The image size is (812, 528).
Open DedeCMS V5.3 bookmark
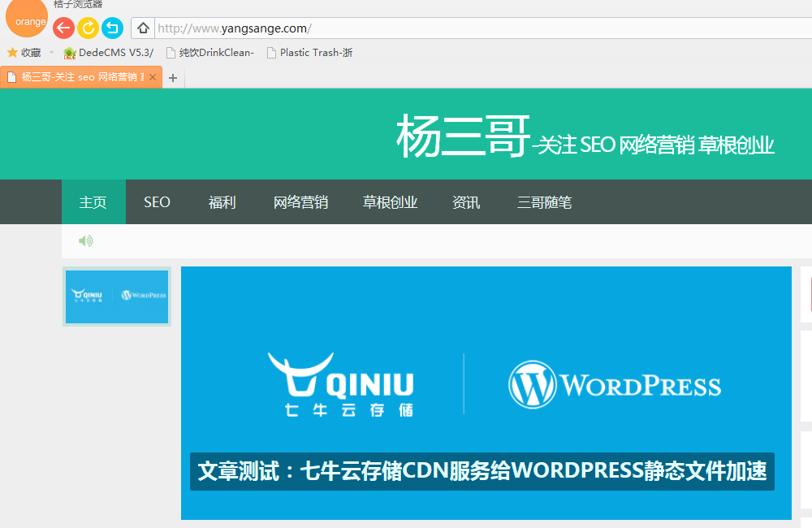[108, 52]
